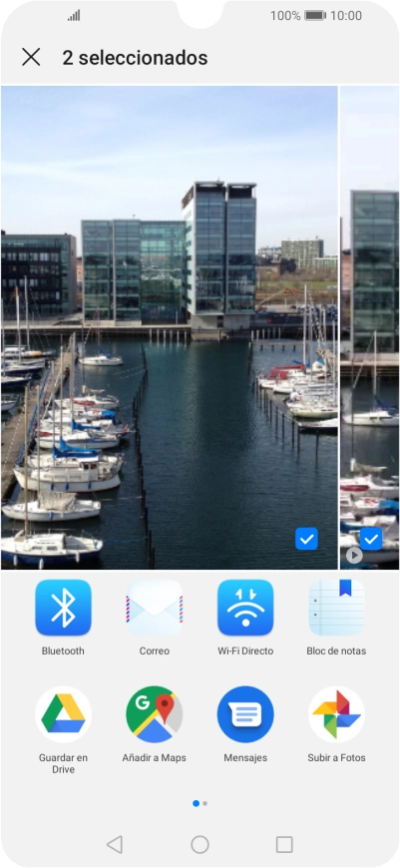Uncheck the second photo's blue checkbox
Viewport: 400px width, 868px height.
coord(371,539)
